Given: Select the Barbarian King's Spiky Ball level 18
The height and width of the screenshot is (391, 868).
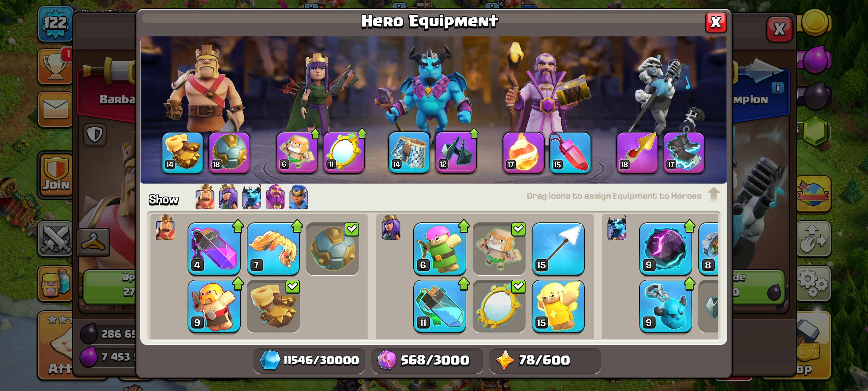Looking at the screenshot, I should (x=229, y=153).
